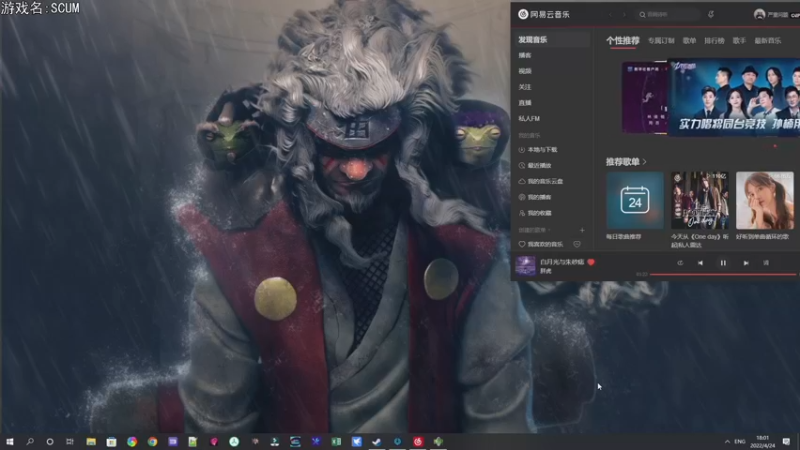Open 每日歌曲推荐 calendar card
This screenshot has height=450, width=800.
(635, 200)
